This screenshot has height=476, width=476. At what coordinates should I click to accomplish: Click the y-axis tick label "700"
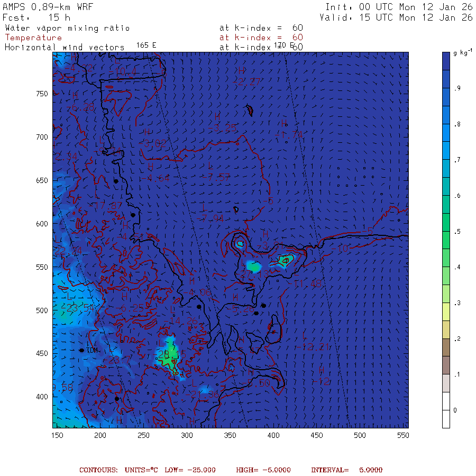(x=42, y=137)
